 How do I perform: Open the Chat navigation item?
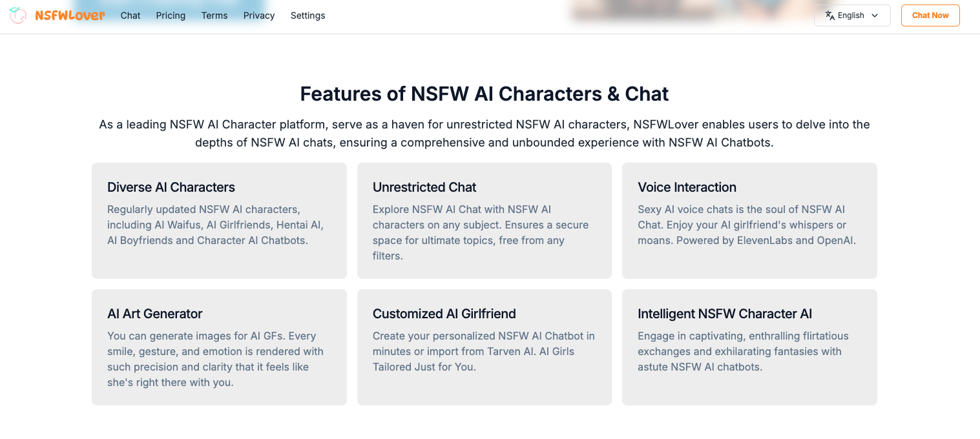pyautogui.click(x=130, y=15)
